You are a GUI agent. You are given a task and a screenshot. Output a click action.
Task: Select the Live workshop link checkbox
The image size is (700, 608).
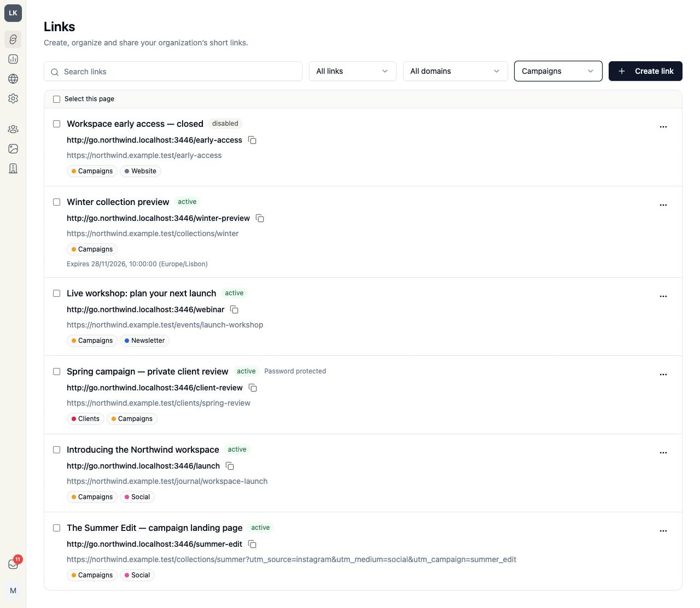pyautogui.click(x=56, y=293)
